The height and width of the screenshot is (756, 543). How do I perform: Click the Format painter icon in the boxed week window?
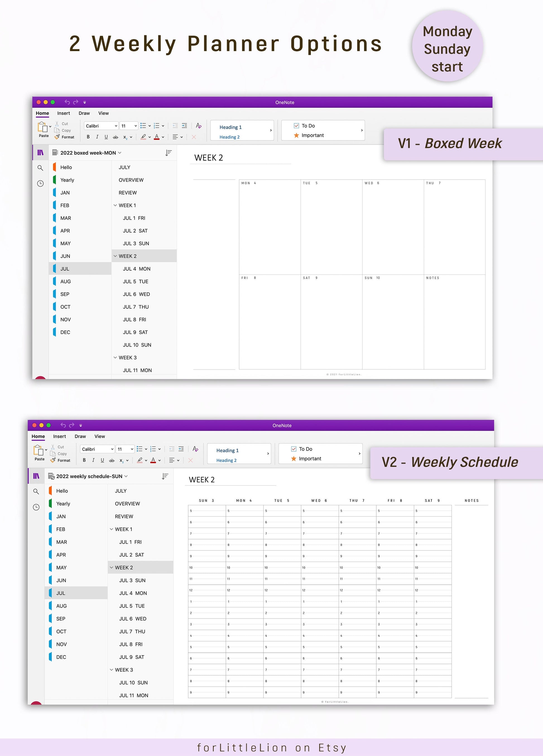57,137
